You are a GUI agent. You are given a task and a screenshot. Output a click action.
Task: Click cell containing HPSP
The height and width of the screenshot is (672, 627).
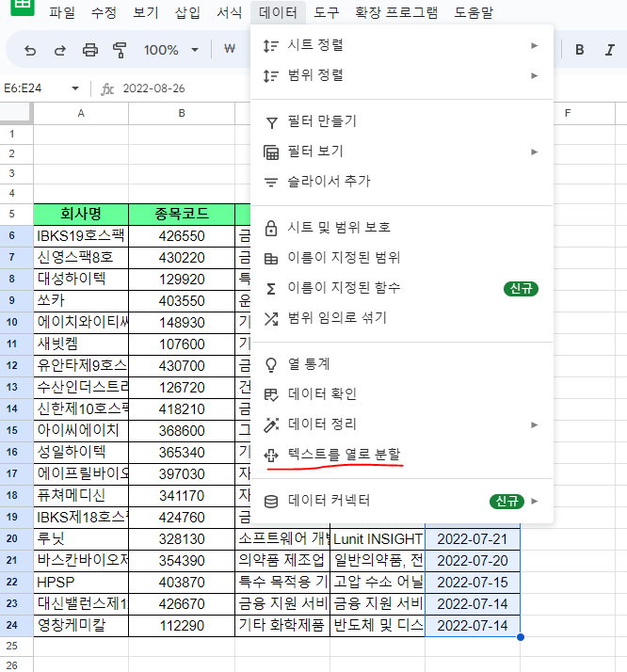81,582
